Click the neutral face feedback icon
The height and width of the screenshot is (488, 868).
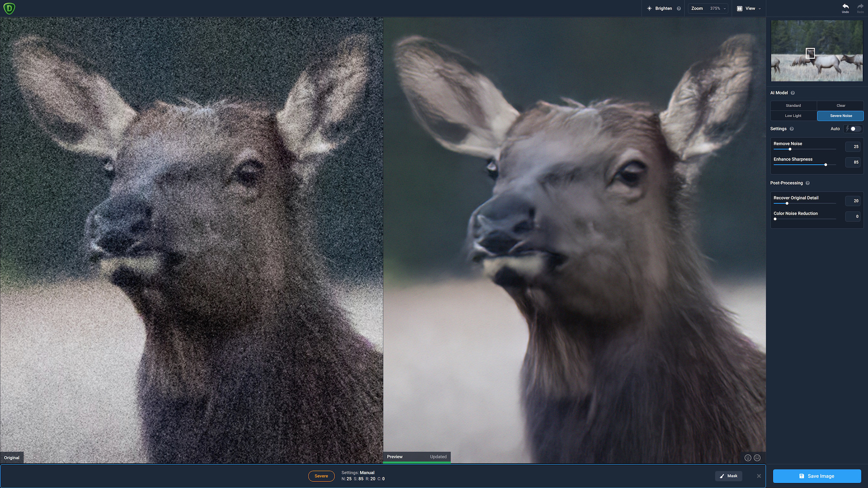[x=757, y=458]
